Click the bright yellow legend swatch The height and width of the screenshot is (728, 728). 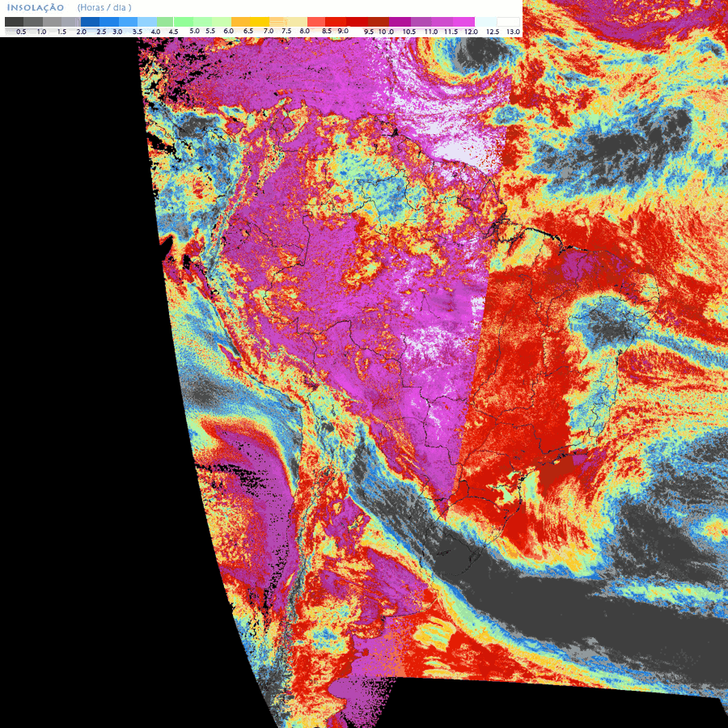tap(260, 22)
